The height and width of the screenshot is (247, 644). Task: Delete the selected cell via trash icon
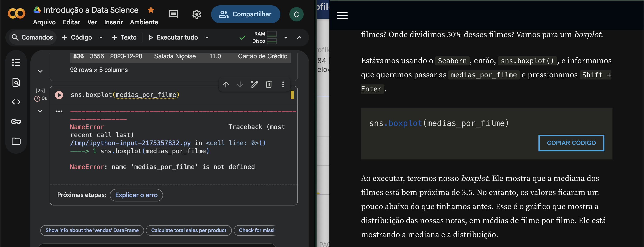point(269,84)
